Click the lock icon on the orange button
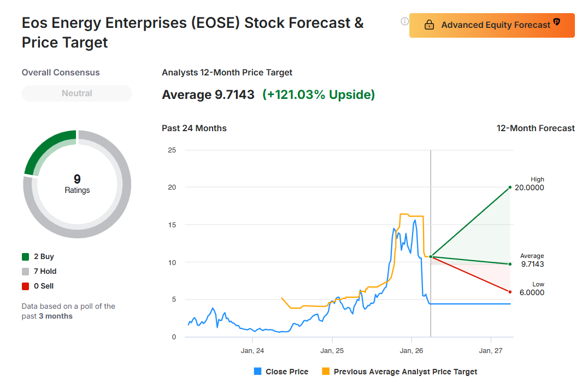 point(429,25)
